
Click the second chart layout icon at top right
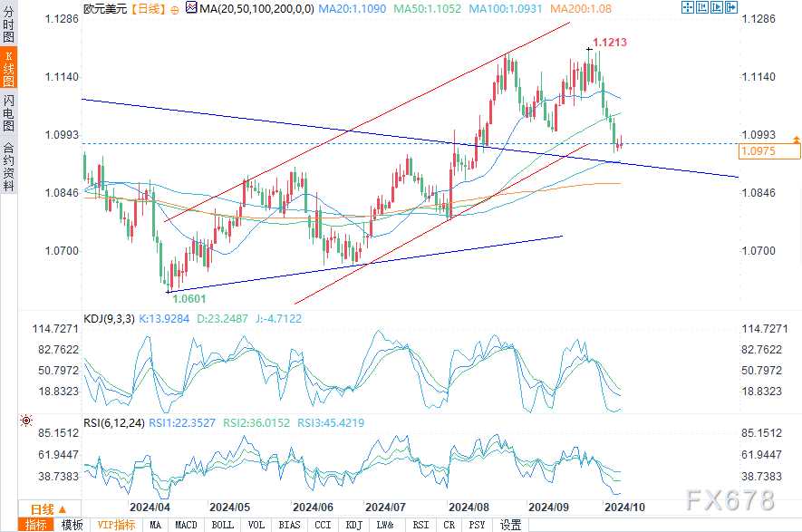click(701, 8)
